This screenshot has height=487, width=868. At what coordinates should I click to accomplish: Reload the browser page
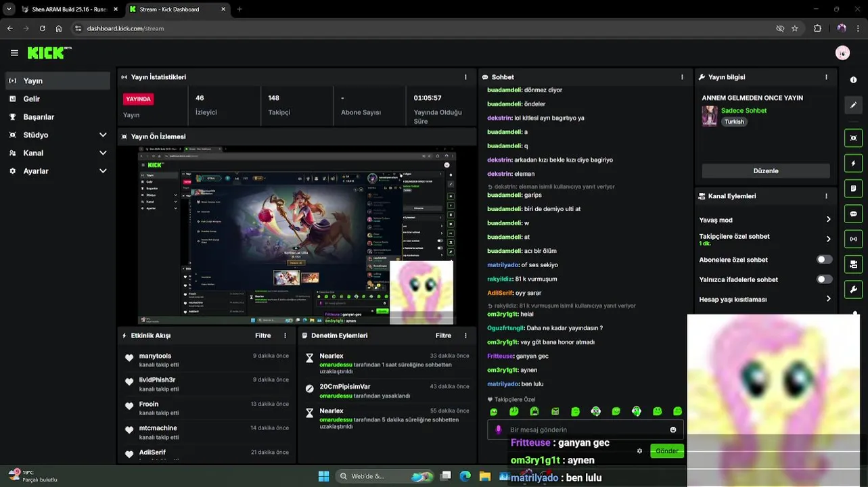coord(42,28)
